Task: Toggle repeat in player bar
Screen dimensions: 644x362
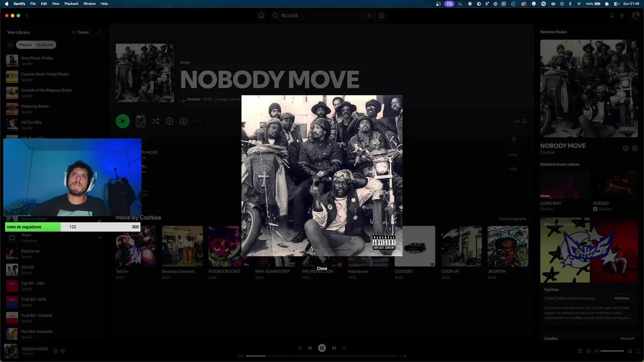Action: pyautogui.click(x=344, y=347)
